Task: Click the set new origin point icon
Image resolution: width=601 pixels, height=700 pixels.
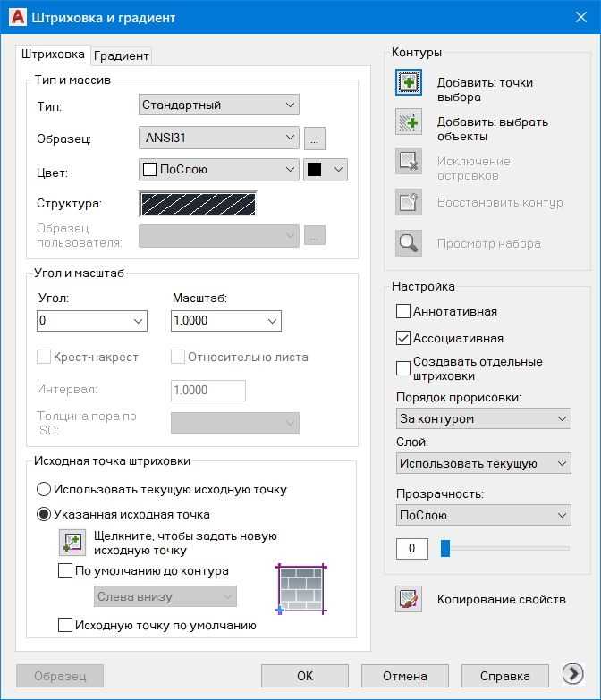Action: click(x=72, y=543)
